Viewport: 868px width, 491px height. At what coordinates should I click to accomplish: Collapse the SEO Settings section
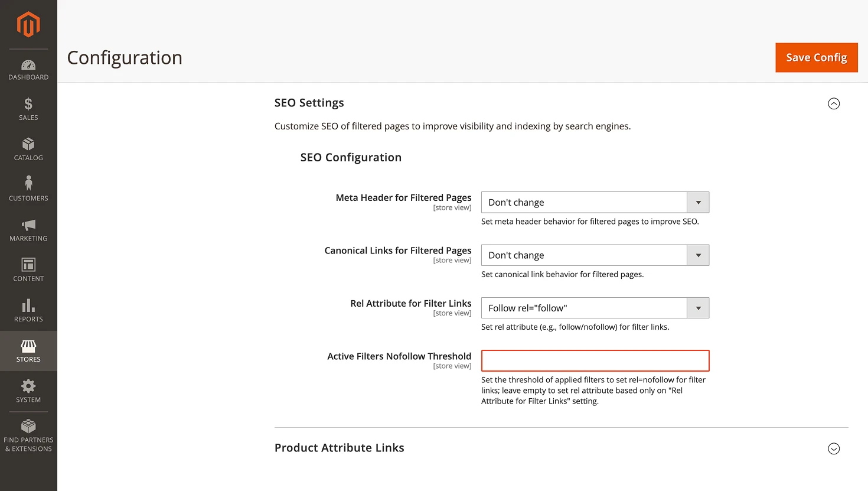[x=834, y=103]
